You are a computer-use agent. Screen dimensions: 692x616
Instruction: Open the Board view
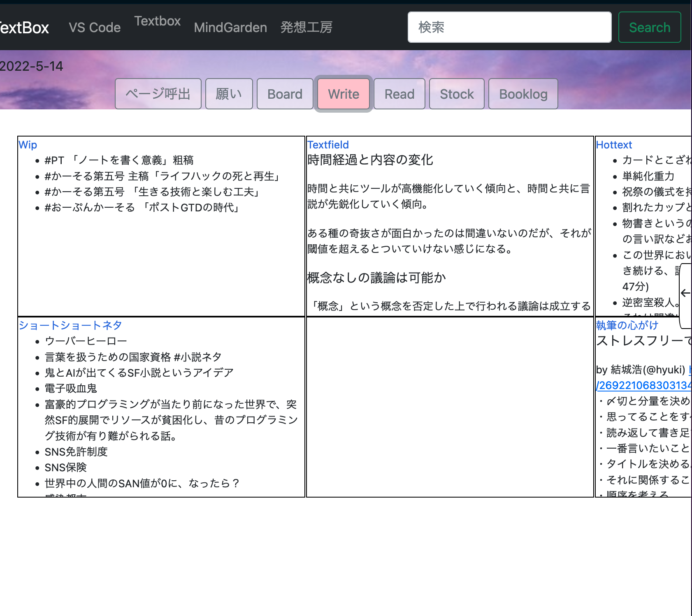point(285,94)
